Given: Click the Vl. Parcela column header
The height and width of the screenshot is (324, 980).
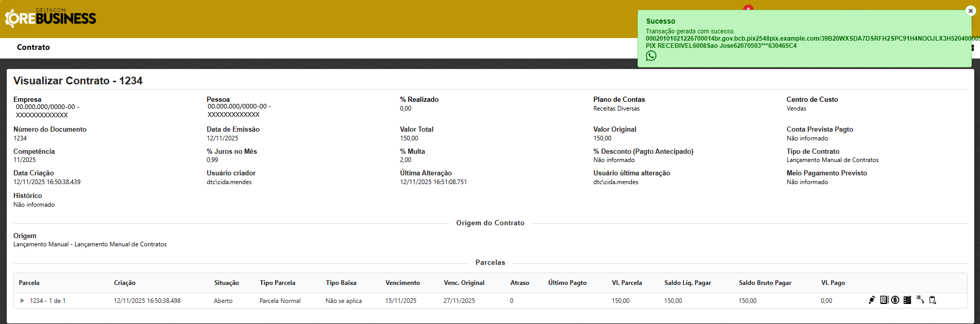Looking at the screenshot, I should coord(627,283).
